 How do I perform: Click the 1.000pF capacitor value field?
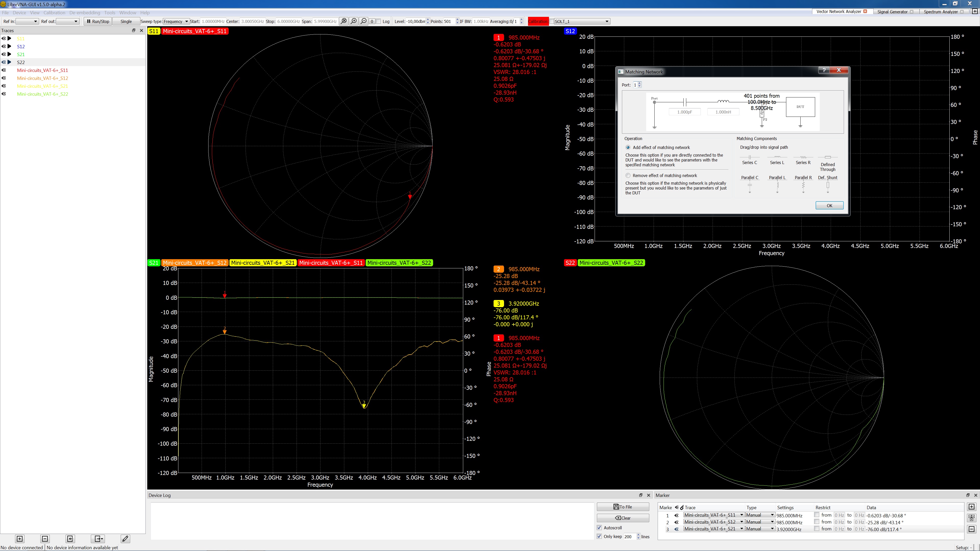coord(684,112)
